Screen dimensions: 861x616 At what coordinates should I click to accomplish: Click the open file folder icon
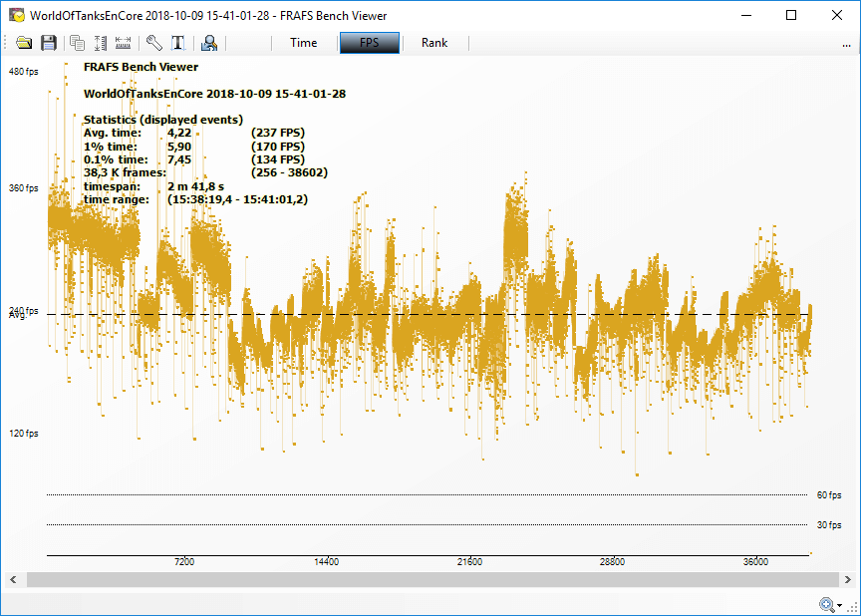coord(24,43)
